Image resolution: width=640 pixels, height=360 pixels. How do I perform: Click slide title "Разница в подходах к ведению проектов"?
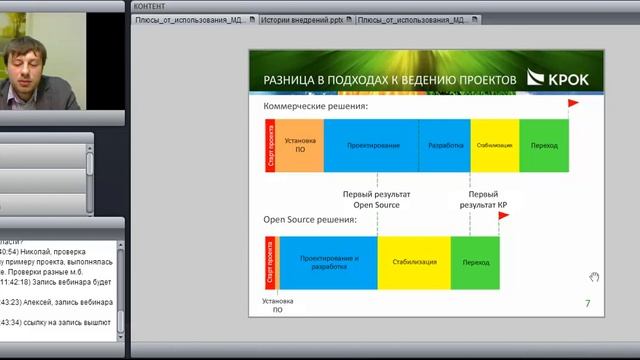point(390,80)
